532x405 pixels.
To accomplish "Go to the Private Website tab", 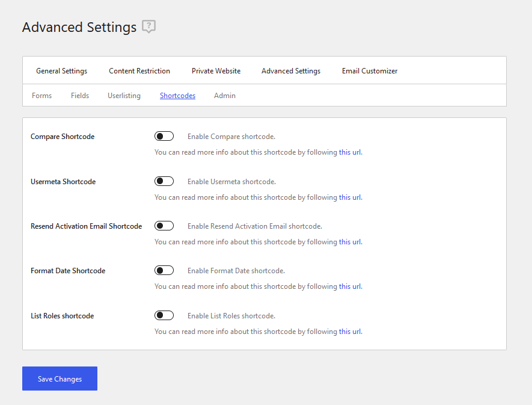I will 216,71.
